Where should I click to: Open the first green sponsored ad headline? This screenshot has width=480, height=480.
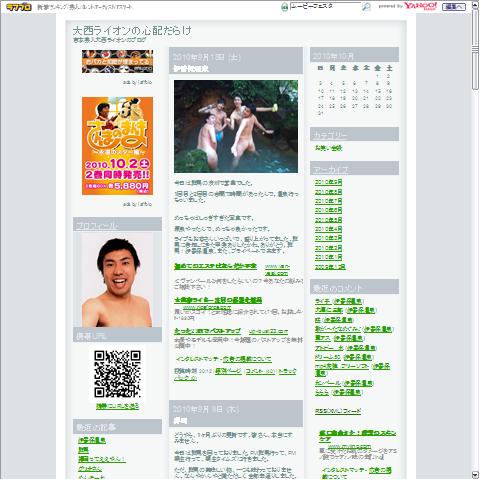pos(215,266)
